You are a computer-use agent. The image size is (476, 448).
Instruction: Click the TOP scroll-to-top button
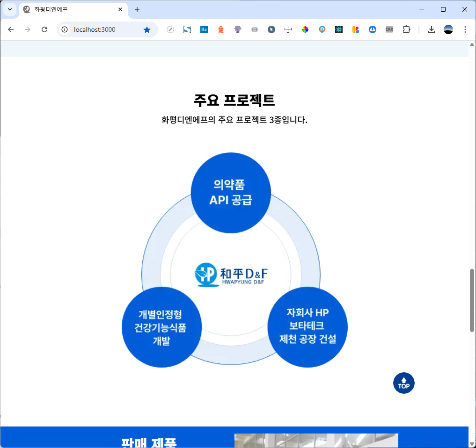[x=403, y=383]
